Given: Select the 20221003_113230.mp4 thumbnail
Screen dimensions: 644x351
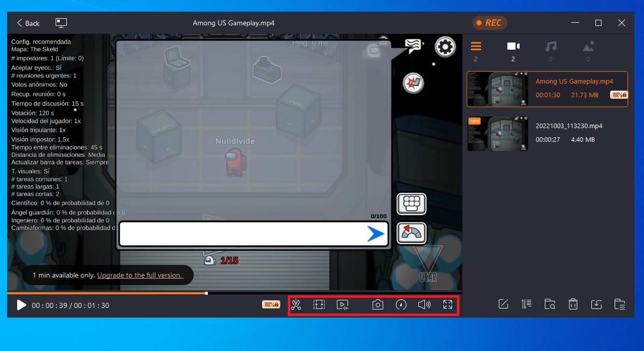Looking at the screenshot, I should 498,134.
